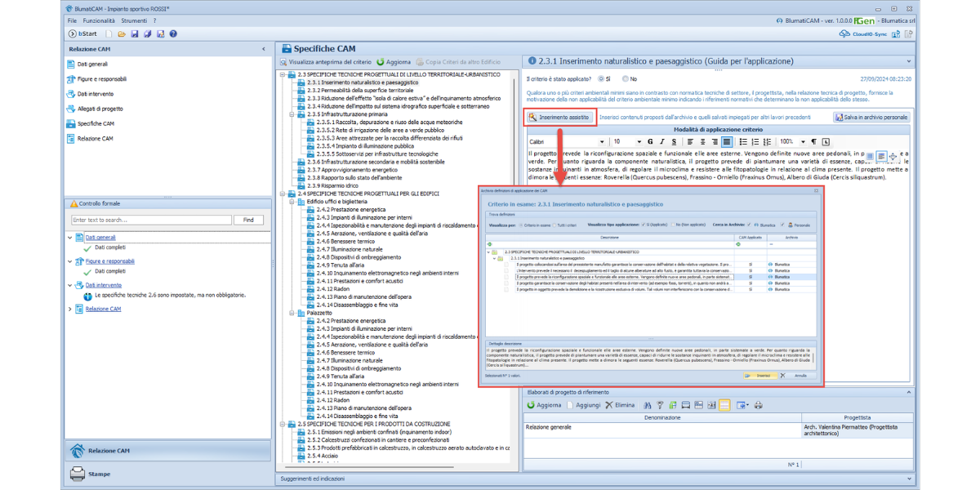Open Allegati di progetto in the sidebar
This screenshot has height=490, width=980.
click(x=100, y=109)
